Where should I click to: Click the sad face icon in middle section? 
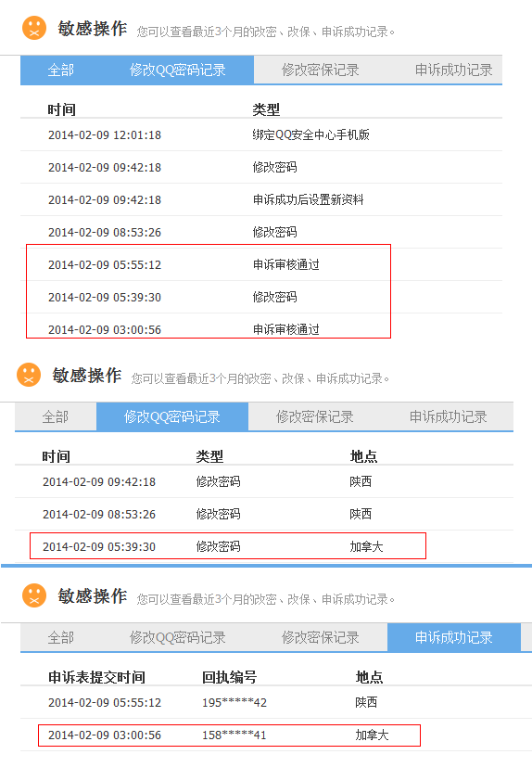pyautogui.click(x=29, y=375)
